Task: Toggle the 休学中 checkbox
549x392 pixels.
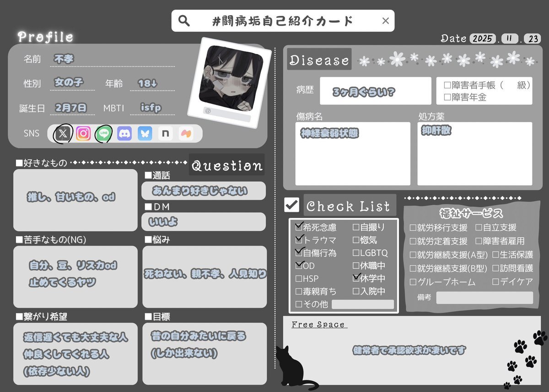Action: click(x=356, y=278)
